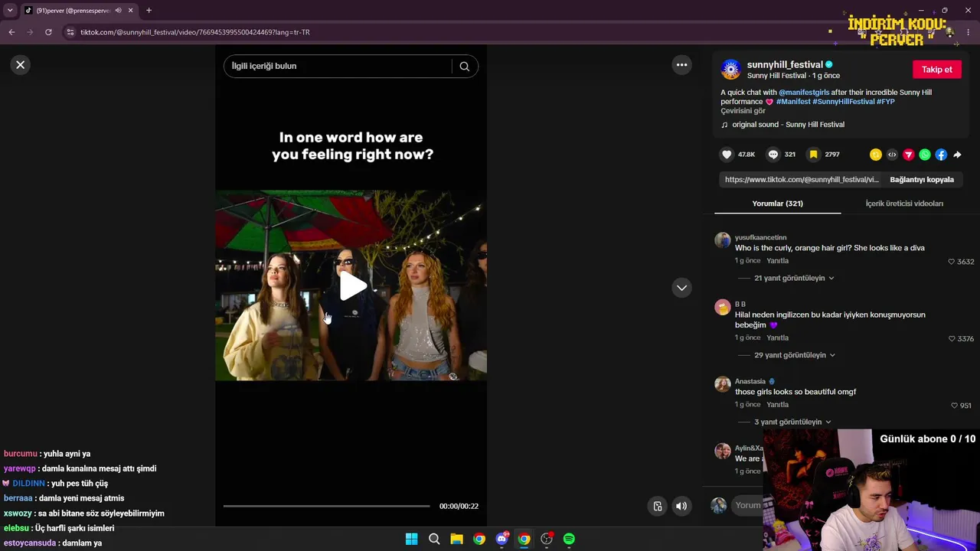The width and height of the screenshot is (980, 551).
Task: Open Spotify from the taskbar
Action: tap(569, 539)
